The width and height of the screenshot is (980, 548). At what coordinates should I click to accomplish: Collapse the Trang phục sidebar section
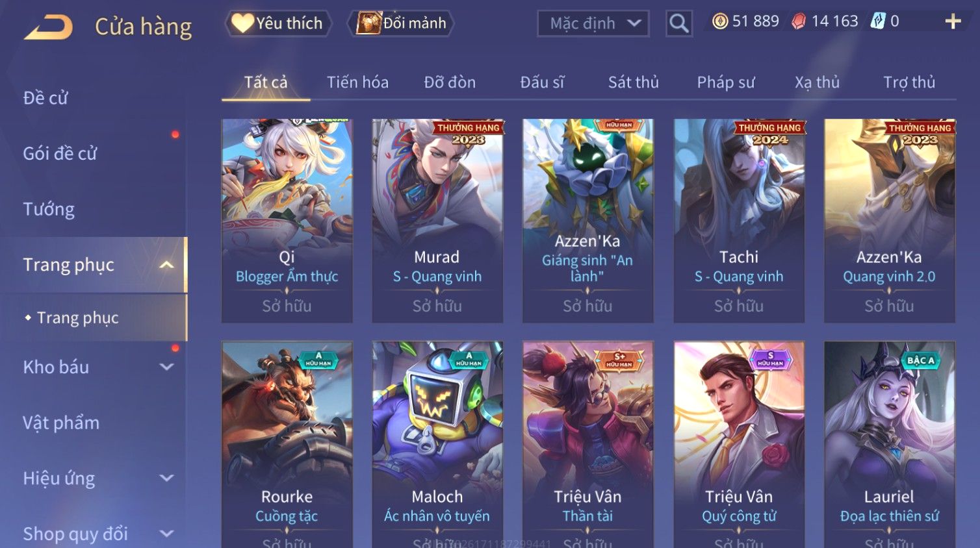(166, 265)
